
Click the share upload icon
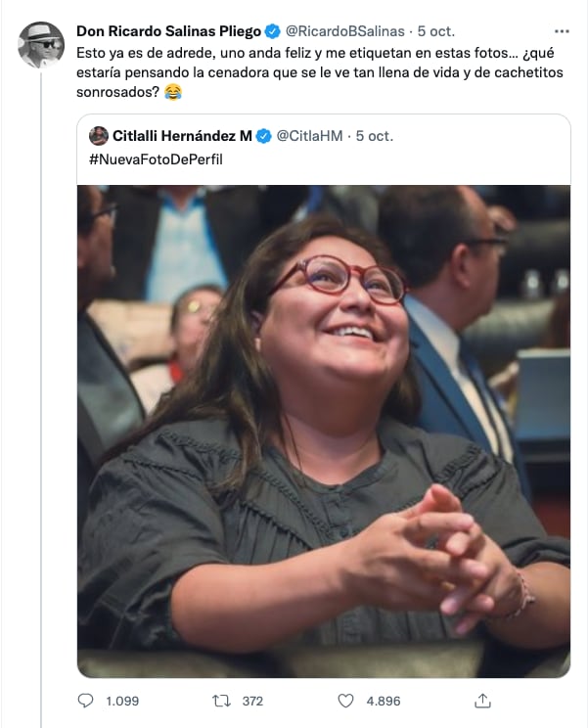[x=482, y=701]
